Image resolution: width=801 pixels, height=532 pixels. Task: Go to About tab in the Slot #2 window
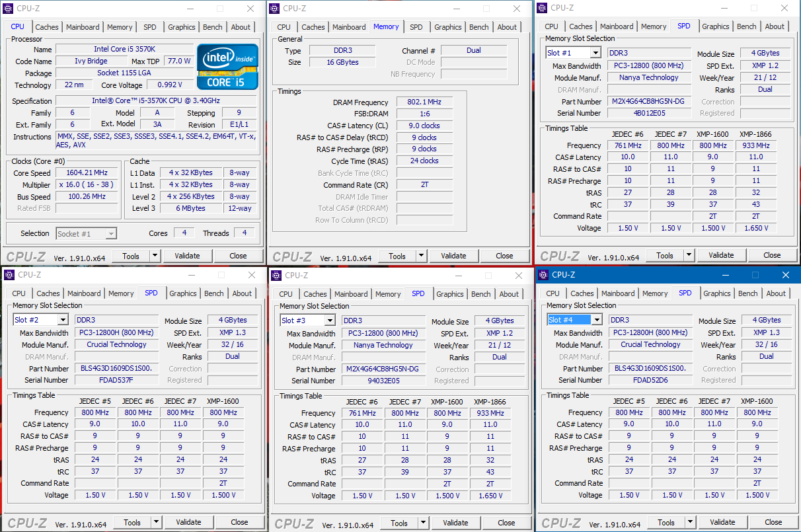[x=242, y=293]
